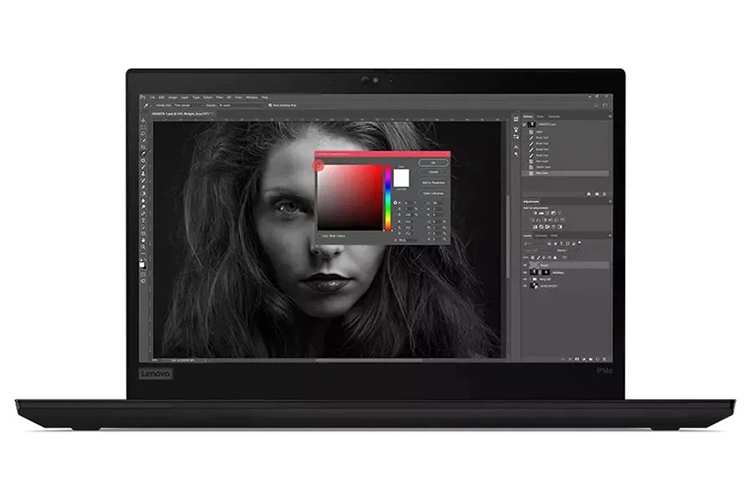Click Add to Swatches button
Image resolution: width=750 pixels, height=500 pixels.
pyautogui.click(x=433, y=183)
